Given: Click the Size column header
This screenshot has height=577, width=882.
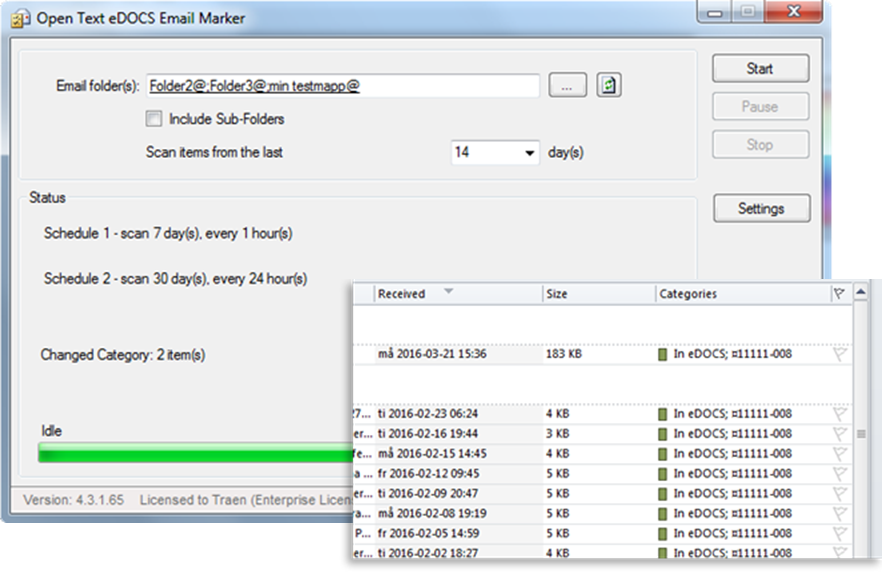Looking at the screenshot, I should [598, 294].
